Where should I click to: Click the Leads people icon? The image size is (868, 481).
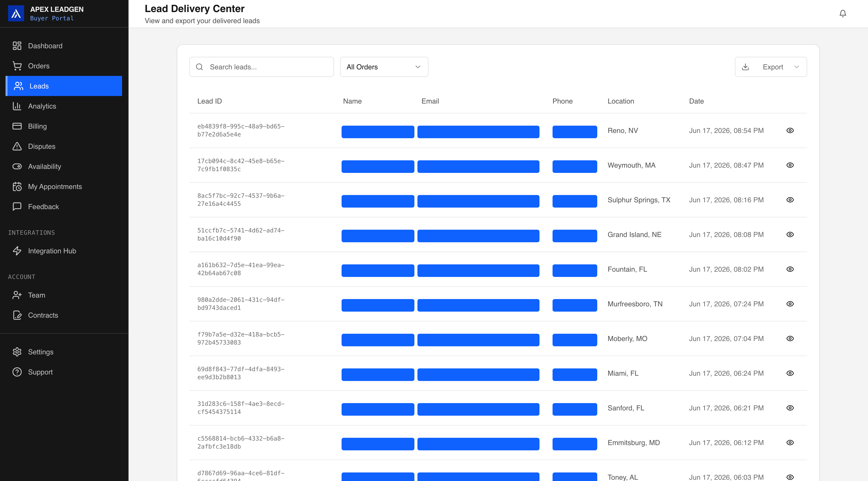tap(19, 86)
